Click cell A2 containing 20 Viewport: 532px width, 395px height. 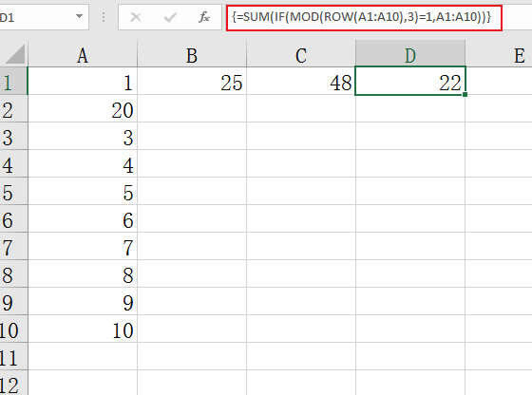[x=83, y=108]
